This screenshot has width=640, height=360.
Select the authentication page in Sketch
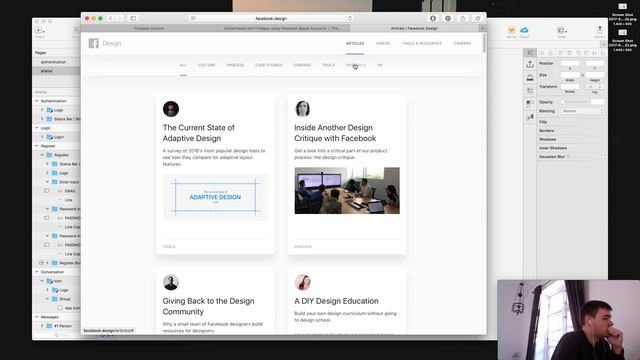coord(53,62)
